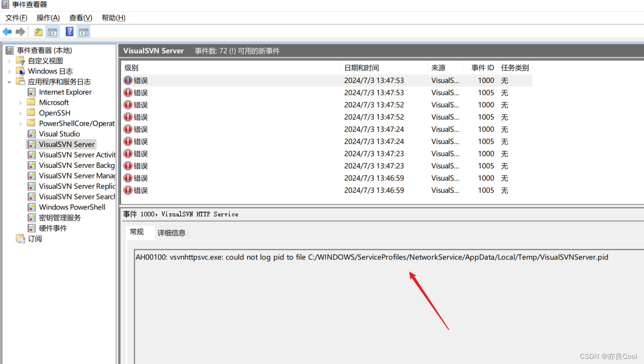This screenshot has width=644, height=364.
Task: Toggle the show/hide action pane toolbar icon
Action: 84,32
